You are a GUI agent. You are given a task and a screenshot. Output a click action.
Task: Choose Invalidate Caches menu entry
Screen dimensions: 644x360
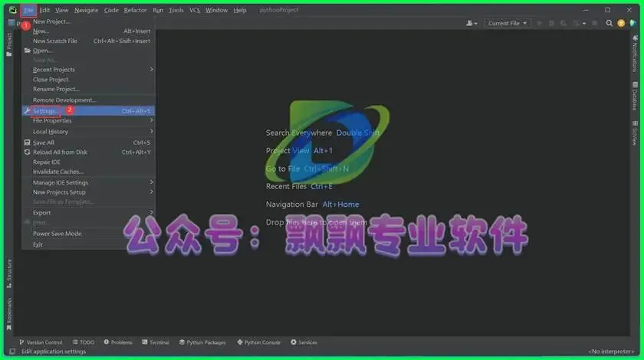tap(88, 172)
